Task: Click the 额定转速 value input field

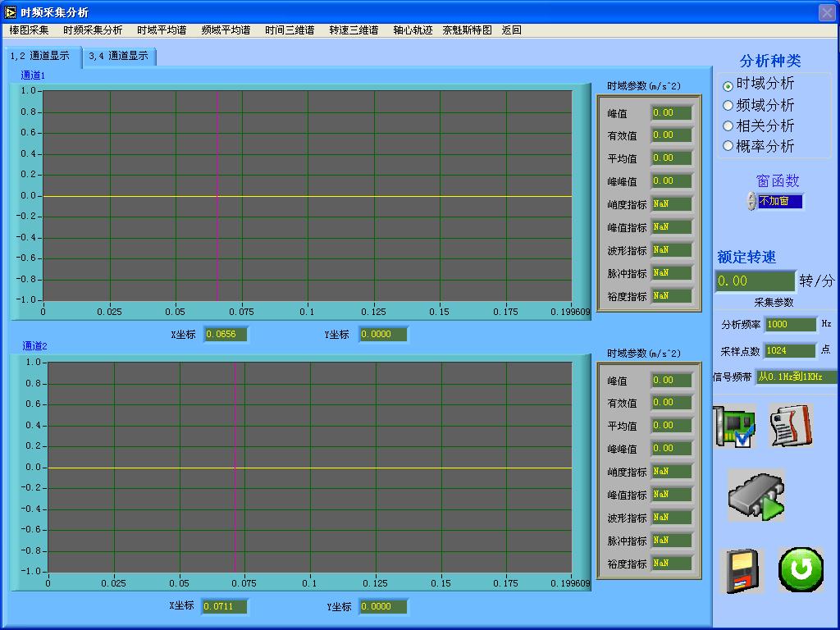Action: tap(755, 281)
